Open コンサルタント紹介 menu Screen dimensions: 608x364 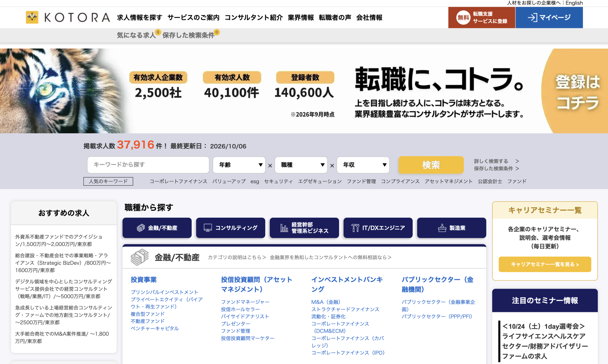[254, 17]
